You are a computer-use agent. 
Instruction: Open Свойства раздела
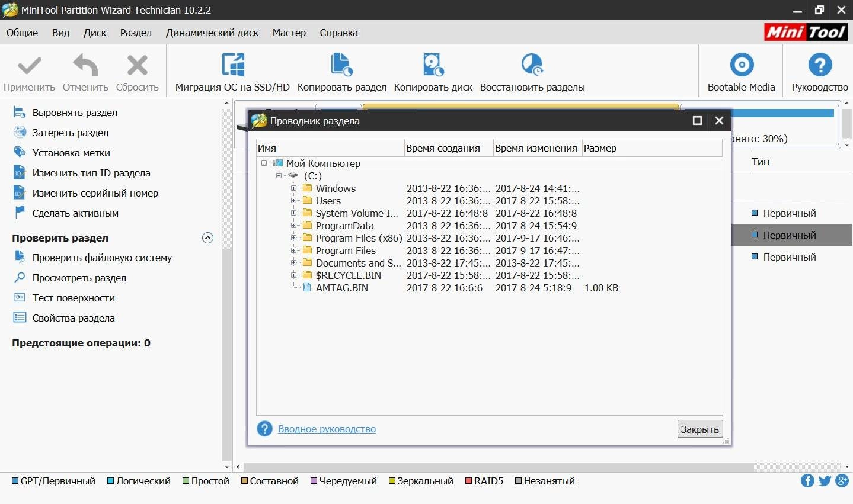click(x=74, y=318)
